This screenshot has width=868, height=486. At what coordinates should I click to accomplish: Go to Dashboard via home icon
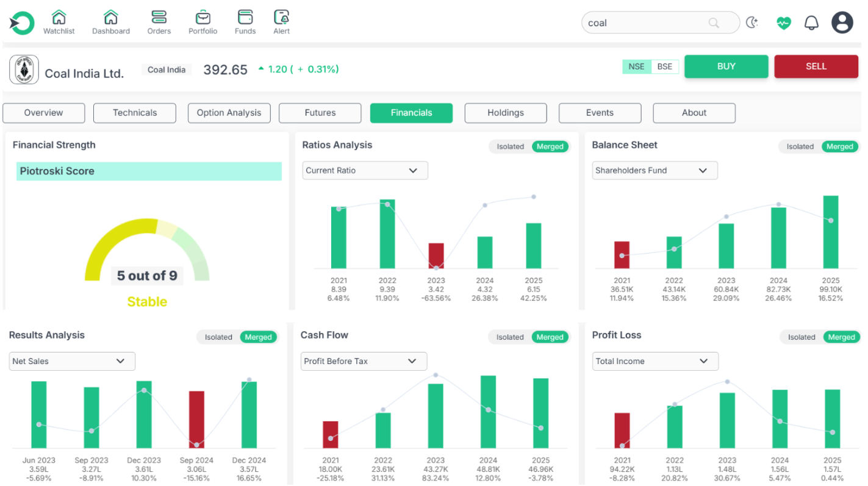[x=110, y=17]
